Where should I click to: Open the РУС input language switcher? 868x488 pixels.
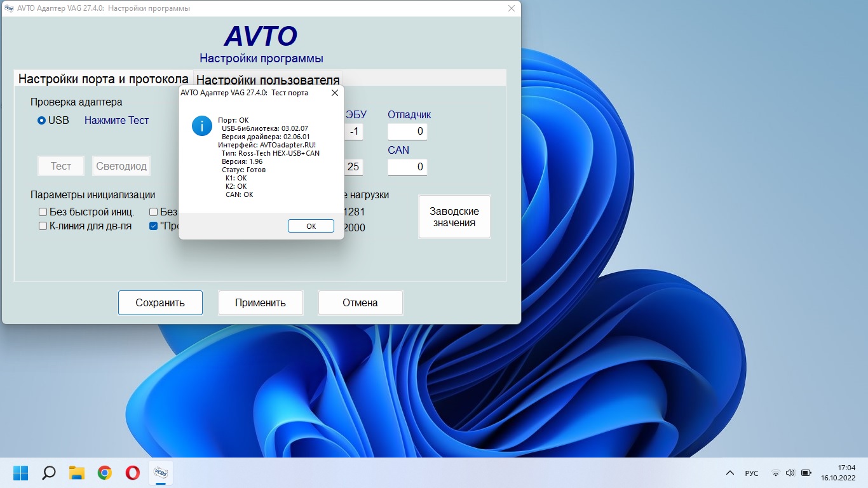tap(752, 473)
